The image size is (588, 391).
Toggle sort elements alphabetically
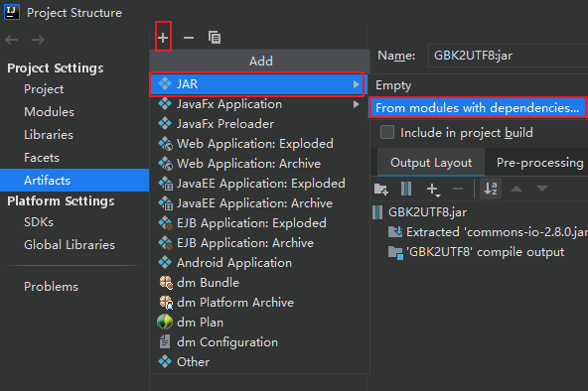click(x=491, y=189)
